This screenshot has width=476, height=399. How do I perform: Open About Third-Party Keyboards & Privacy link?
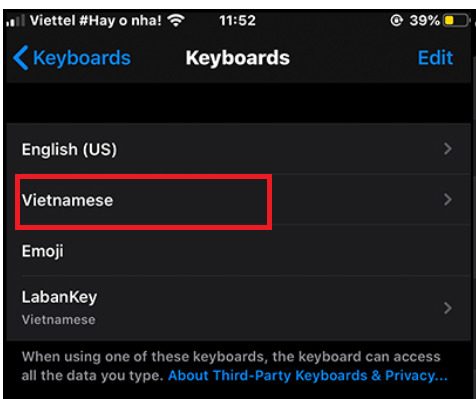[x=308, y=376]
